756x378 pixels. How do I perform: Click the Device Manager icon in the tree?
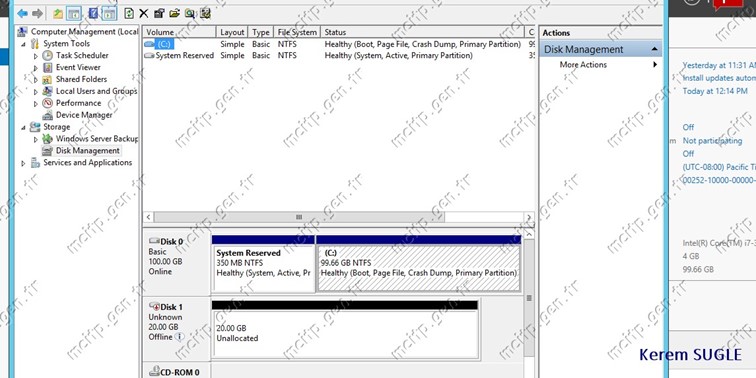point(47,115)
